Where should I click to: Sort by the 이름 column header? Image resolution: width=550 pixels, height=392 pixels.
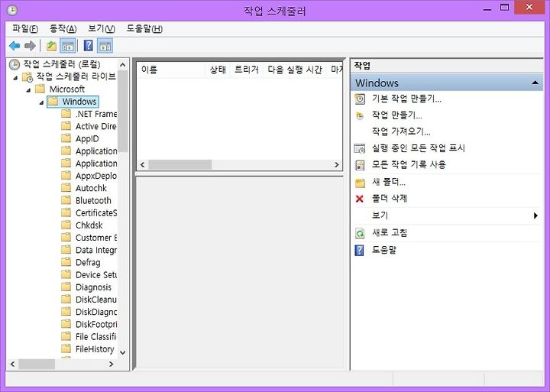[170, 70]
